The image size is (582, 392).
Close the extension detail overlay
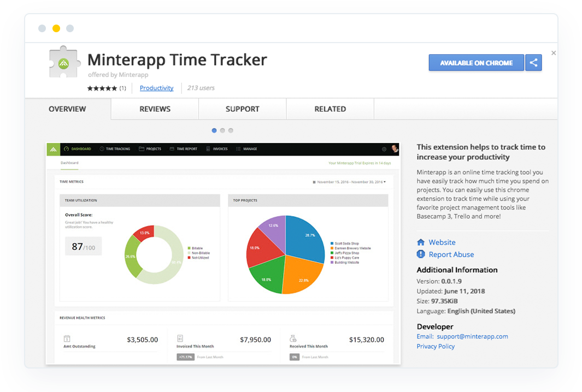(554, 53)
